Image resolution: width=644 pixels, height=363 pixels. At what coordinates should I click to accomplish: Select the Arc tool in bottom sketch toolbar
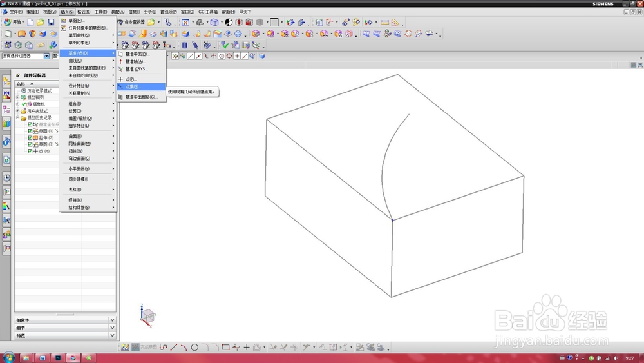[184, 348]
